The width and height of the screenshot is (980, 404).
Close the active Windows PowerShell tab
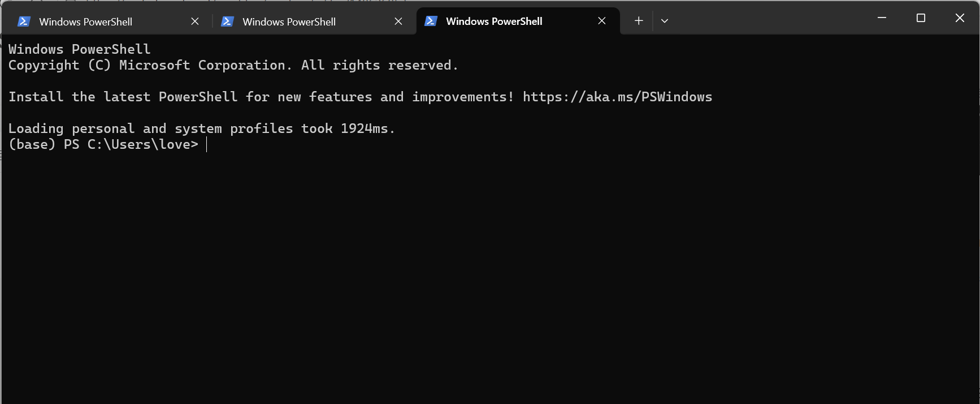click(601, 21)
